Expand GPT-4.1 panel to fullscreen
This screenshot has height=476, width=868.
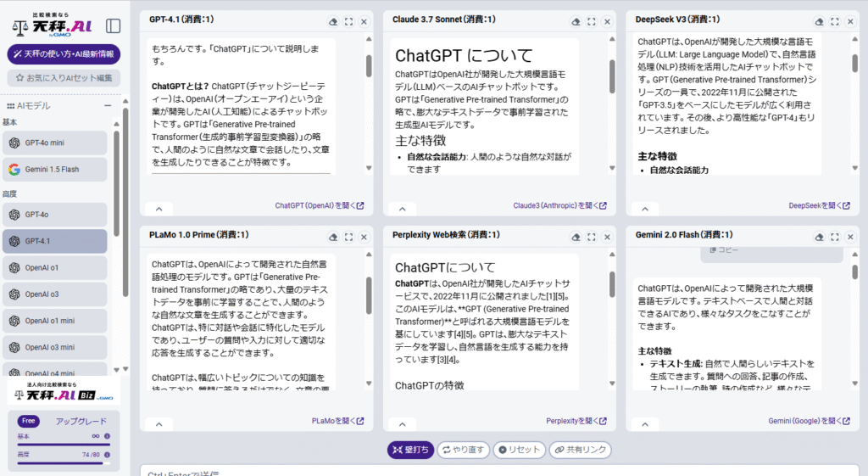[348, 21]
